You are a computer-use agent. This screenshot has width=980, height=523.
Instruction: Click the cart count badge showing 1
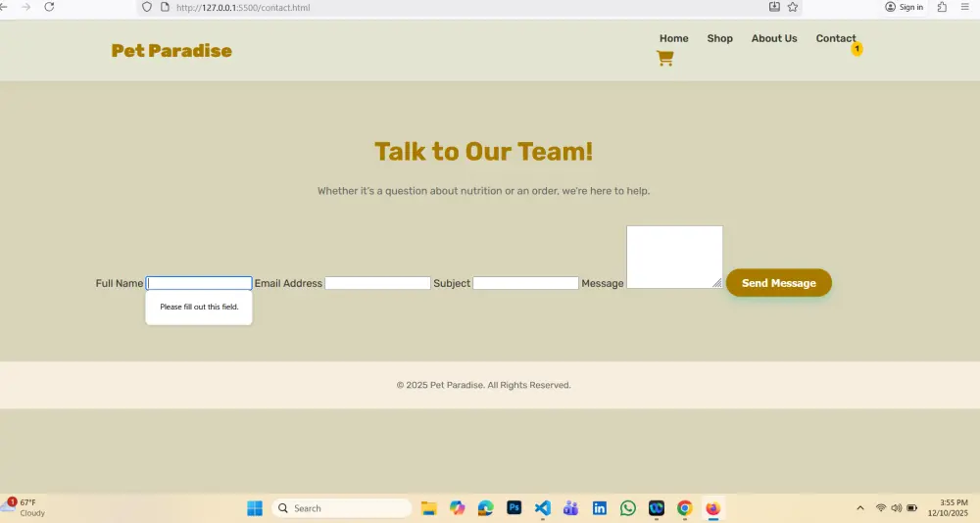[x=857, y=49]
